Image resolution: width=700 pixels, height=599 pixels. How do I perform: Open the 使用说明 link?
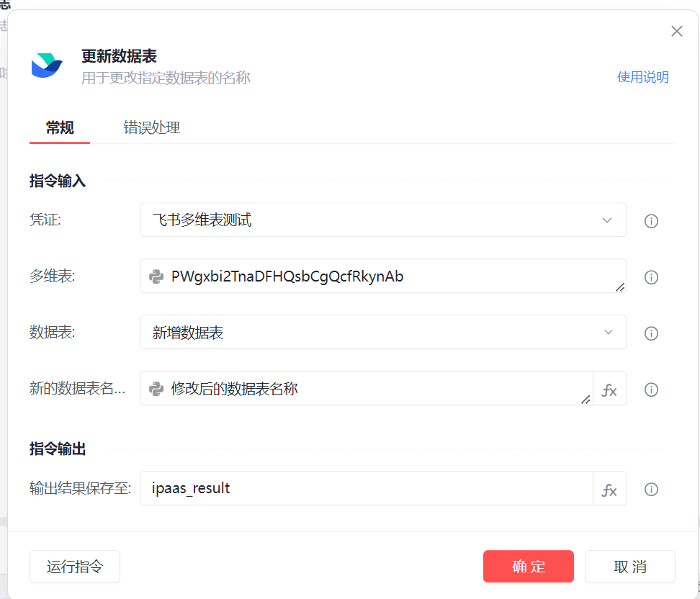pos(642,77)
